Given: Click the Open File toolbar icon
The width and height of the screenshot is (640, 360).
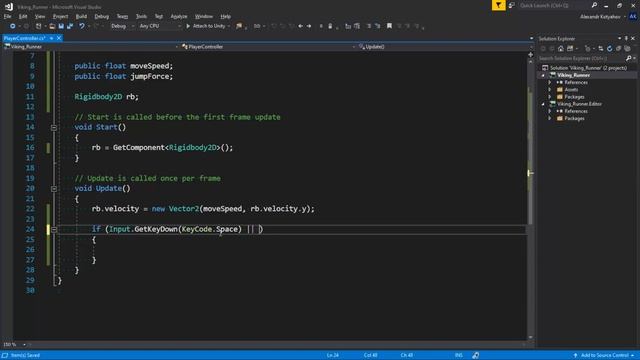Looking at the screenshot, I should (x=52, y=26).
